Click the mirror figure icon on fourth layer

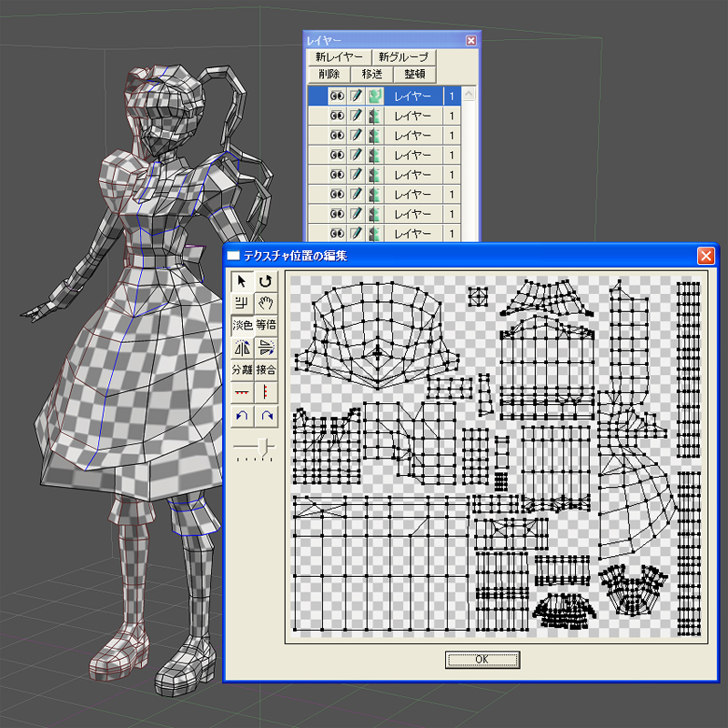click(375, 155)
